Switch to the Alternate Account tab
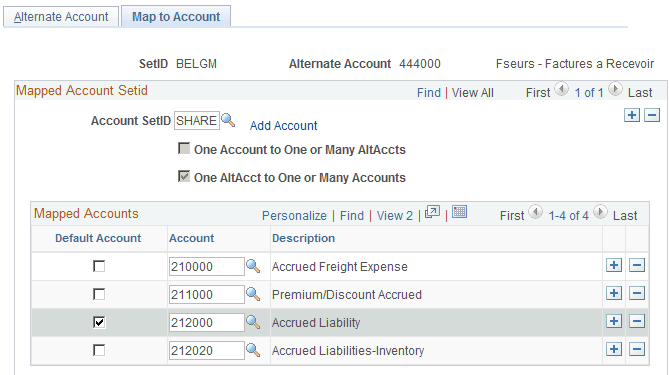This screenshot has width=669, height=375. (x=61, y=17)
